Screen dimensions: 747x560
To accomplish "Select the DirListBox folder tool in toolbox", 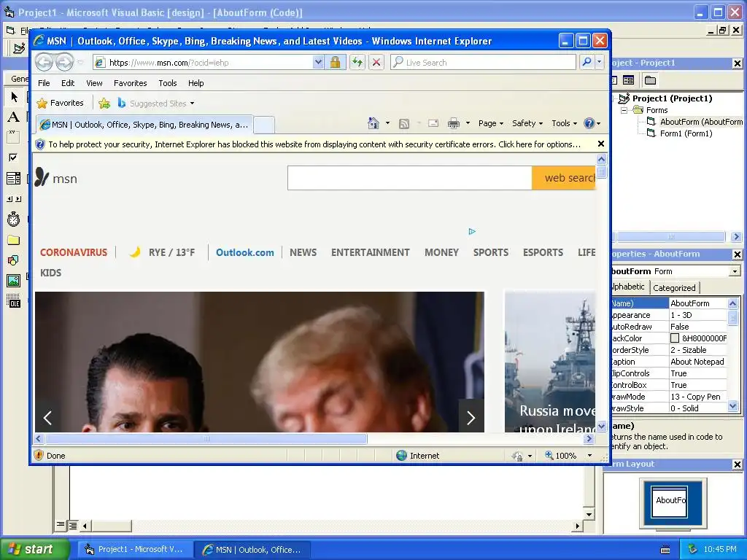I will (x=13, y=240).
